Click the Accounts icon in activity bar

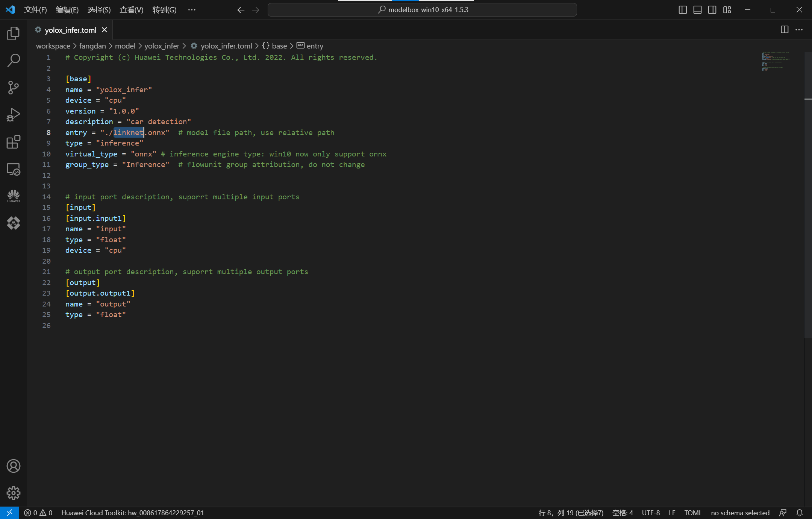pyautogui.click(x=13, y=466)
